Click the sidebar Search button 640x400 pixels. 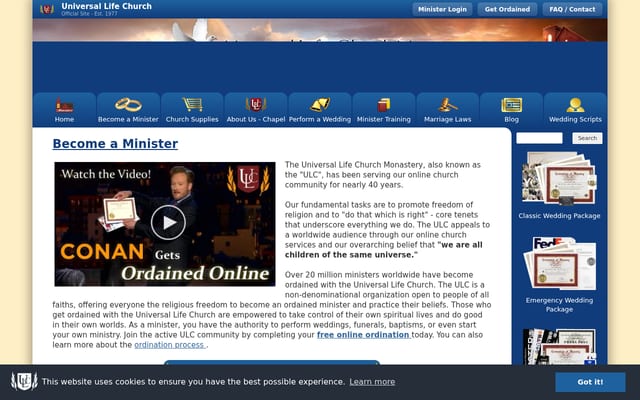[587, 138]
